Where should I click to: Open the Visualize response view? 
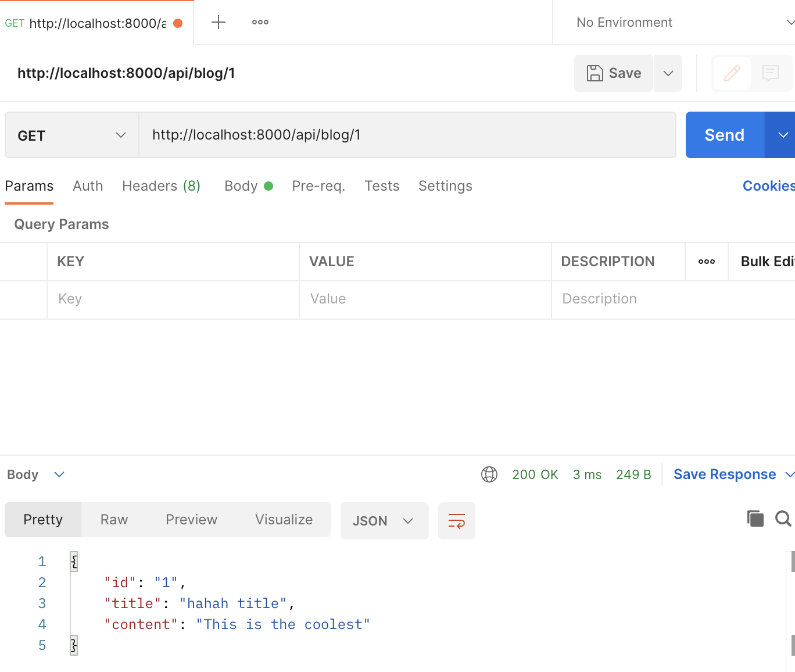(x=284, y=520)
